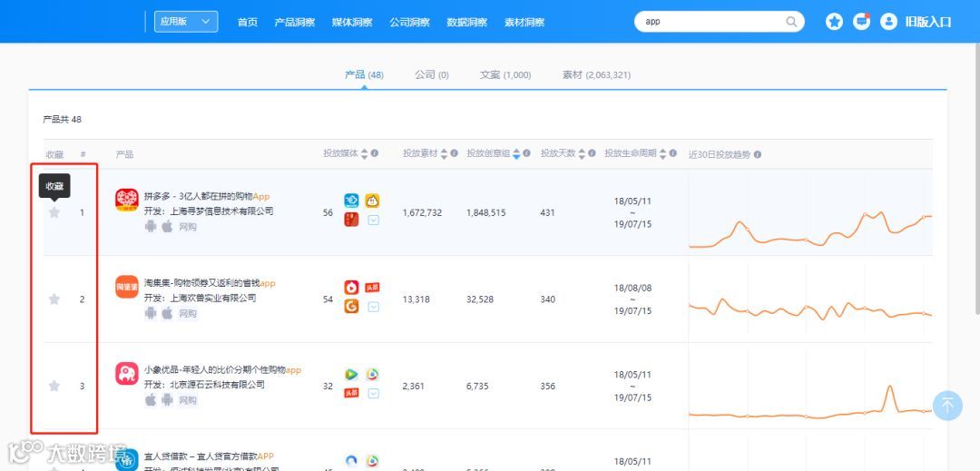The width and height of the screenshot is (980, 471).
Task: Click the blue media icon in 拼多多 row
Action: 351,201
